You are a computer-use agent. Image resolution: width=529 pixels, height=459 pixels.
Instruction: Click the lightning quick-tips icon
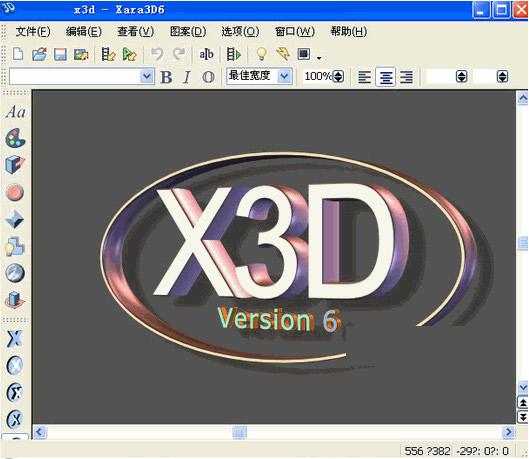coord(283,54)
